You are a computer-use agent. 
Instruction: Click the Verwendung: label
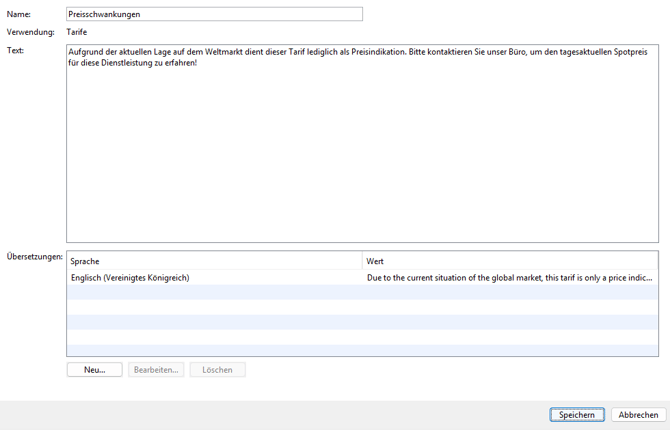point(31,33)
